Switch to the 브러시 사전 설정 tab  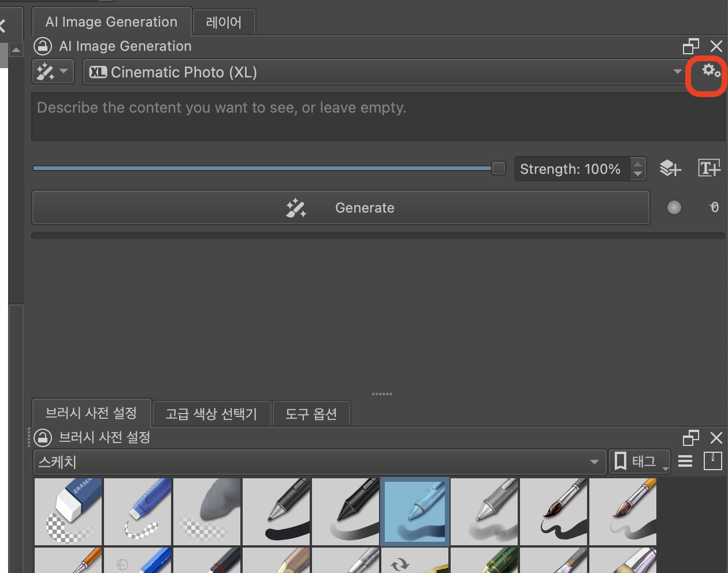[91, 413]
